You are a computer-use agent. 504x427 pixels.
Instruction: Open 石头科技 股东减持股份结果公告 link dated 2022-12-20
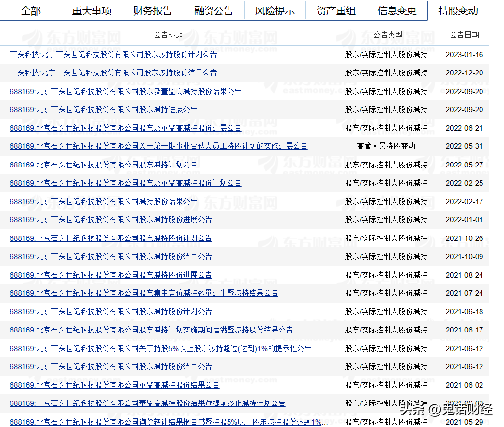click(x=114, y=73)
